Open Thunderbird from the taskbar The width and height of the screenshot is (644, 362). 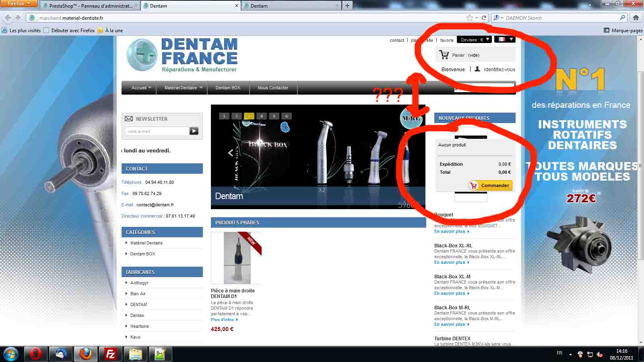tap(60, 354)
